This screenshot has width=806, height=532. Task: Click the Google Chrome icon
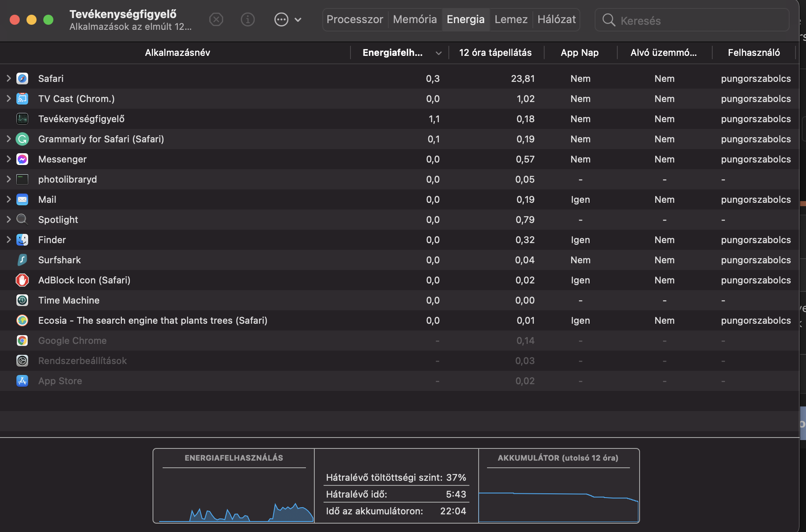[x=22, y=341]
